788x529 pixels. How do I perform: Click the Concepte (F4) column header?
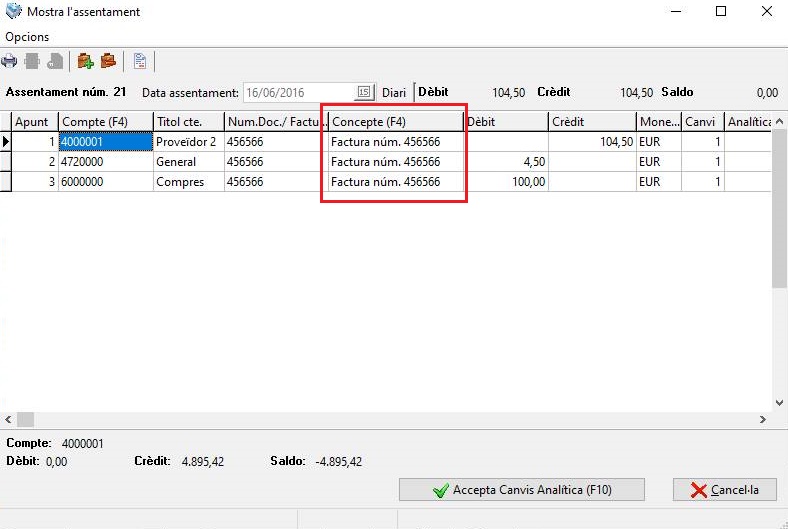tap(396, 122)
